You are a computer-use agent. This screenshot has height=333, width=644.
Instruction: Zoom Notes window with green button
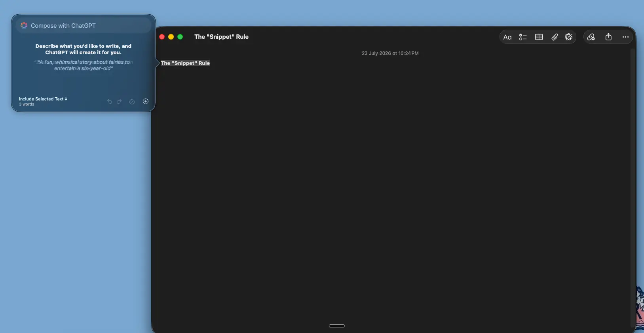pyautogui.click(x=180, y=37)
